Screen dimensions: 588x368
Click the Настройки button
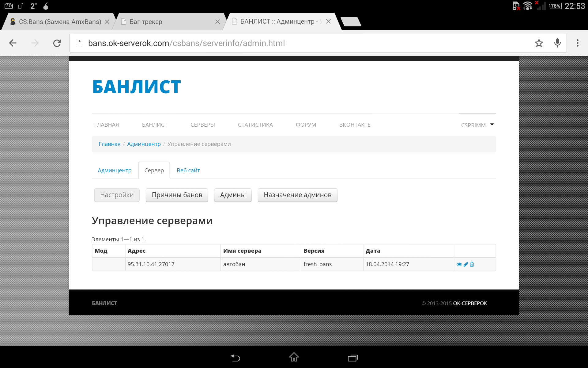[x=117, y=195]
